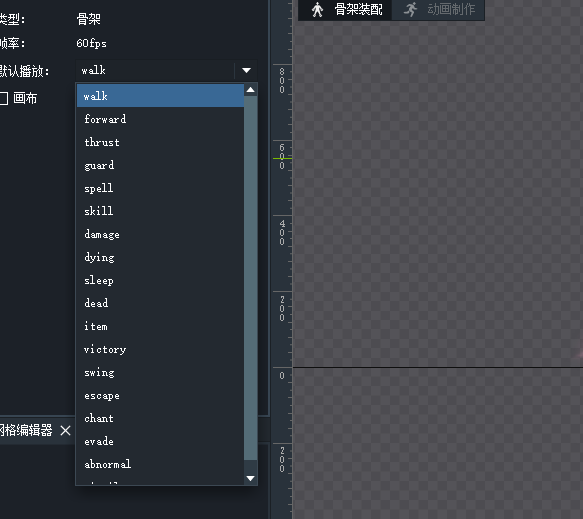Choose evade from the dropdown
Image resolution: width=583 pixels, height=519 pixels.
pos(160,442)
